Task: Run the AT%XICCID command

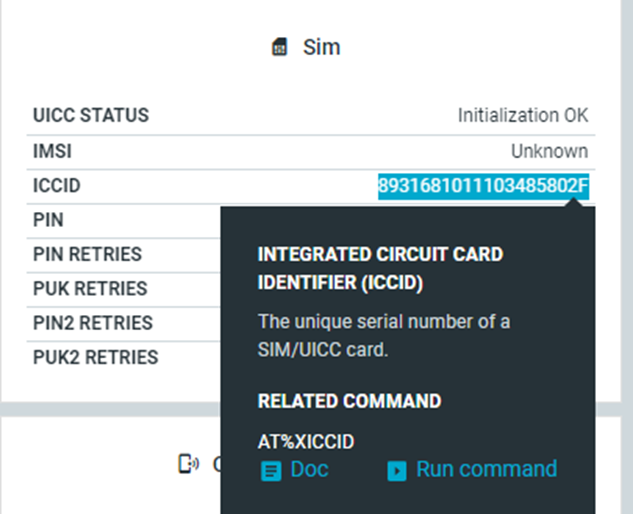Action: coord(486,469)
